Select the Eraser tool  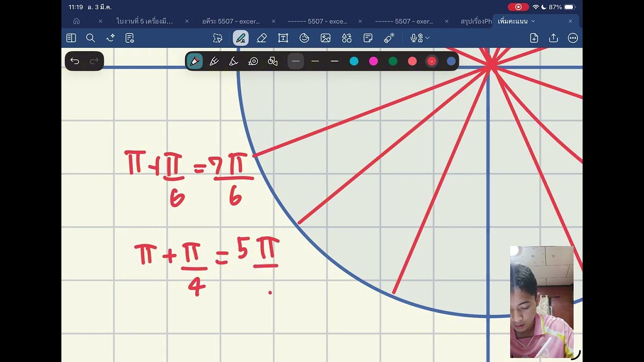(262, 38)
